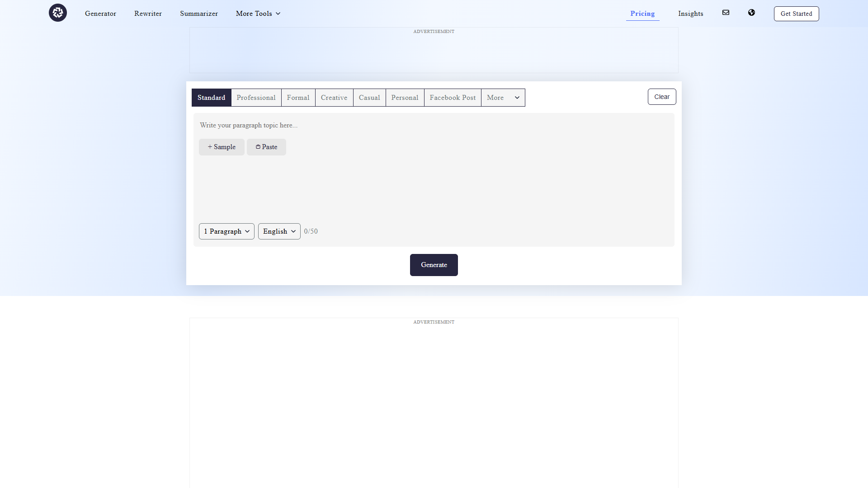The height and width of the screenshot is (488, 868).
Task: Click the globe language icon
Action: point(751,13)
